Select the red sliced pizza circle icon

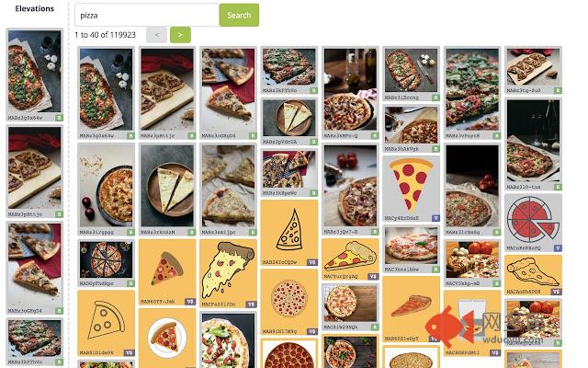click(x=533, y=223)
